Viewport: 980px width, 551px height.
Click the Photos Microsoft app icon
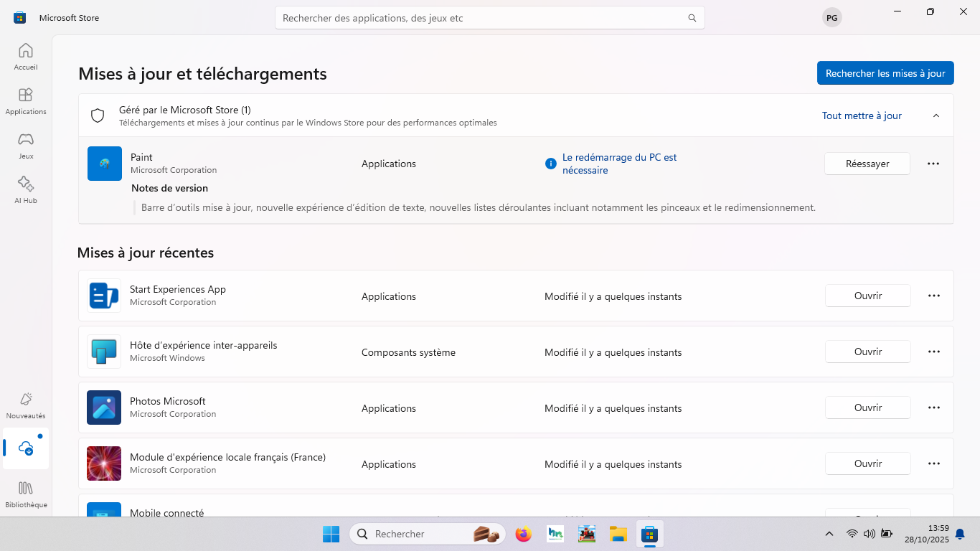click(104, 408)
